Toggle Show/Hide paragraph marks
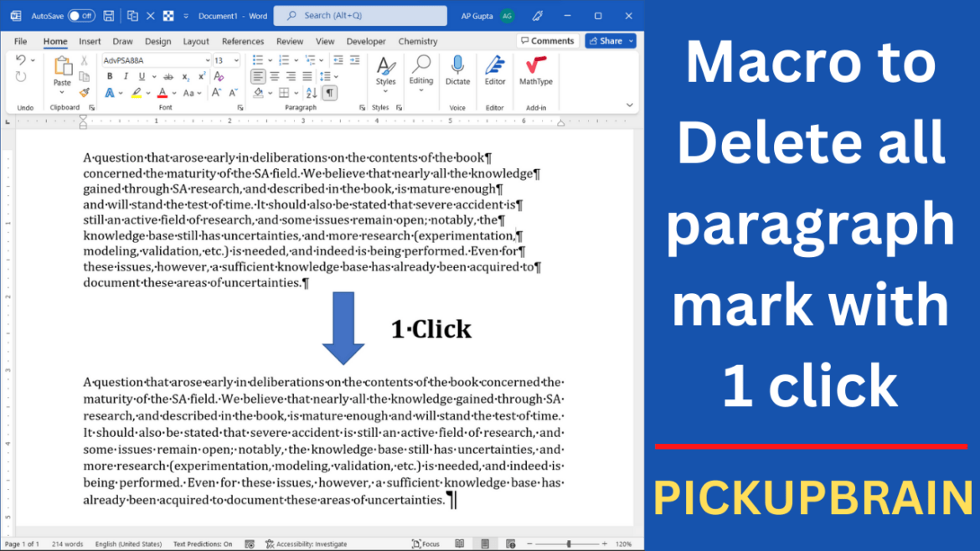Screen dimensions: 980x551 pyautogui.click(x=329, y=91)
